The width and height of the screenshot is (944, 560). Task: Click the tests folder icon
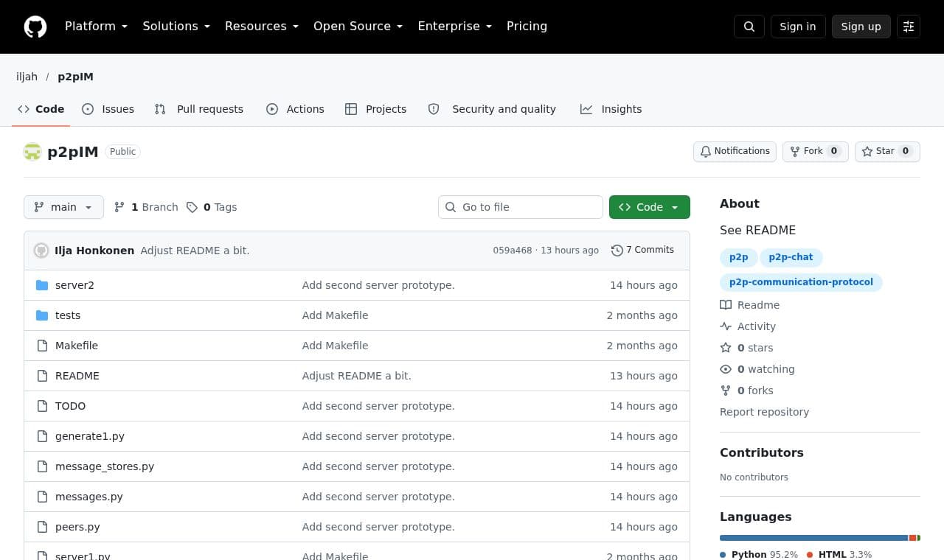click(x=42, y=315)
